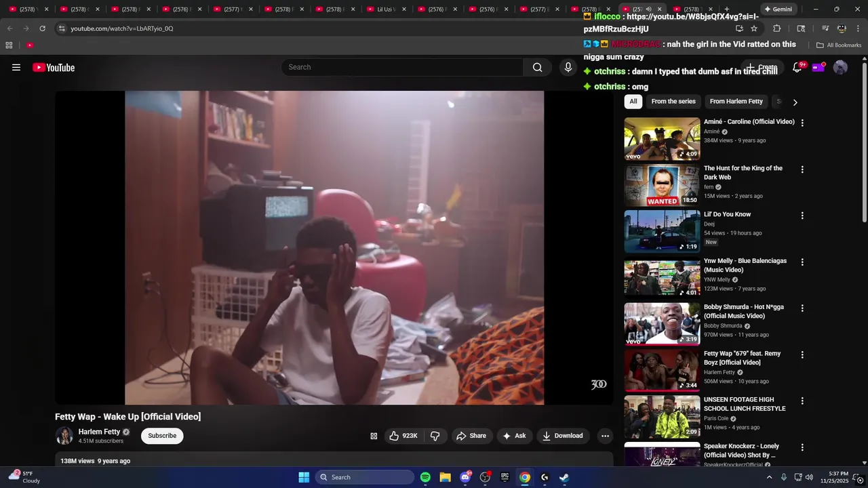868x488 pixels.
Task: Show next filter chips with right chevron
Action: tap(795, 102)
